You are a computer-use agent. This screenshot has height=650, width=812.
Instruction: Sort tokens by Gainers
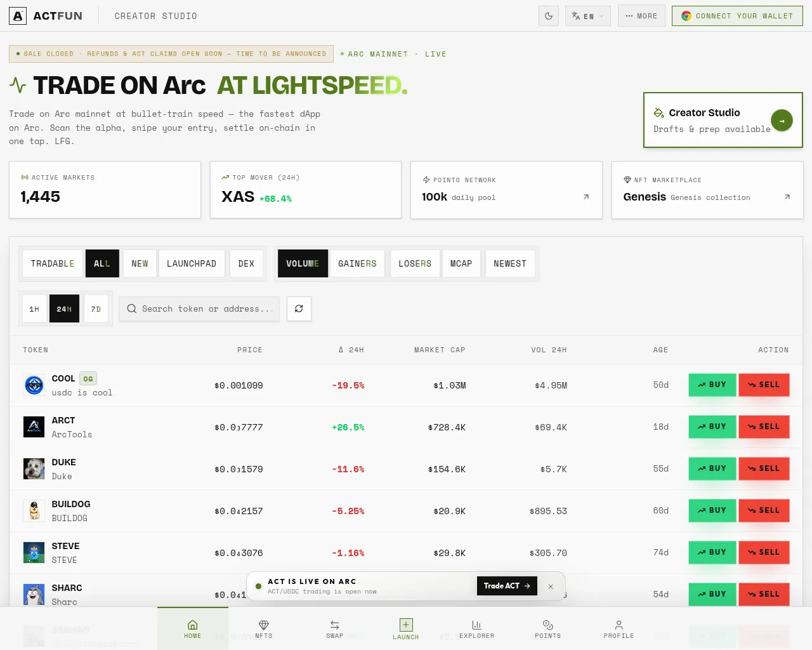click(x=357, y=263)
